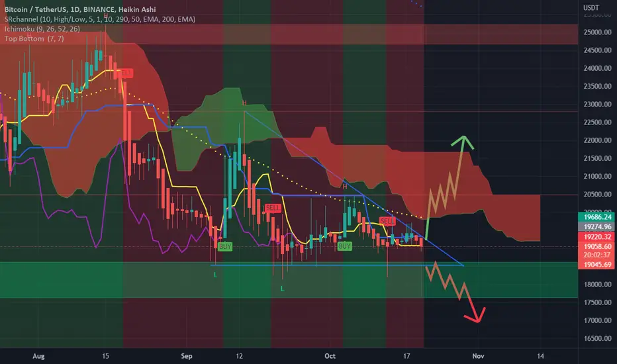Select the SRchannel indicator legend

99,19
